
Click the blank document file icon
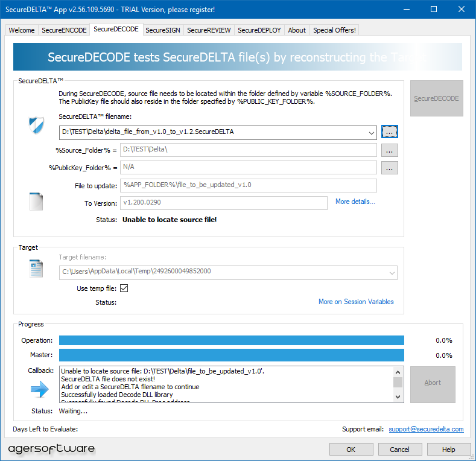36,202
